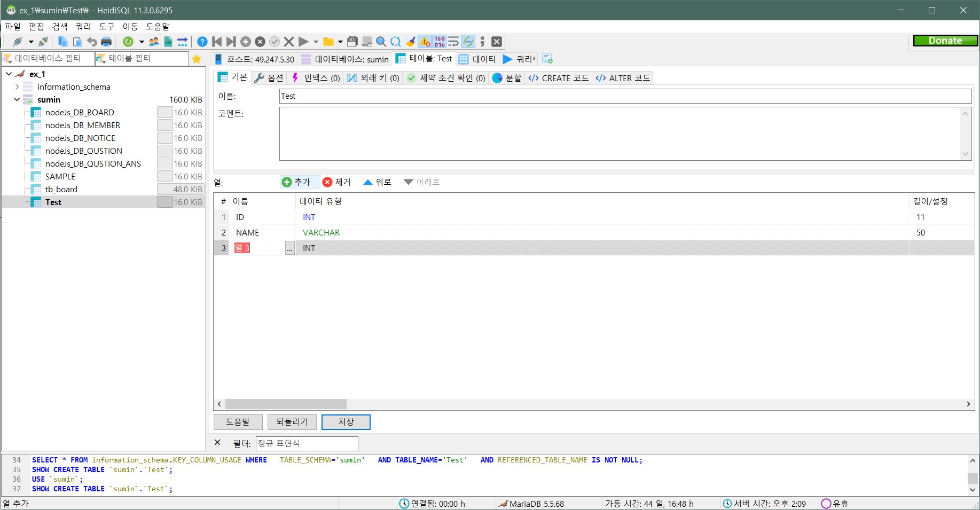
Task: Click the 위로 move up button
Action: pos(377,182)
